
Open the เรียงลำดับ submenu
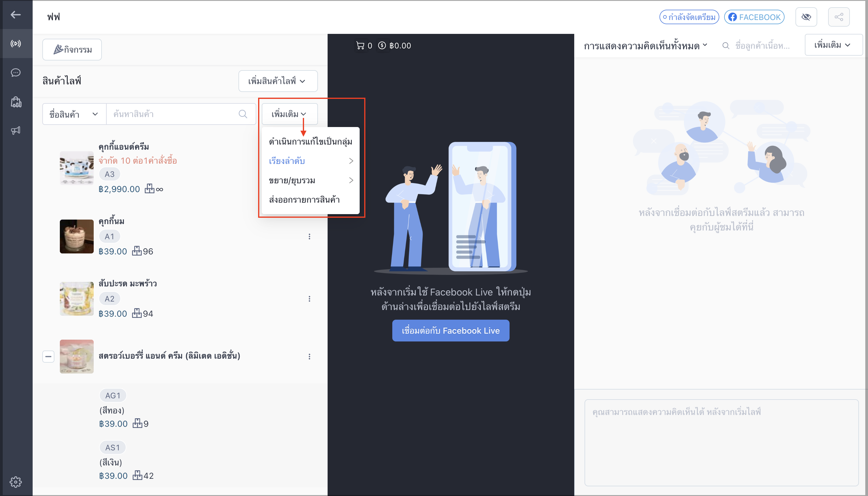310,161
